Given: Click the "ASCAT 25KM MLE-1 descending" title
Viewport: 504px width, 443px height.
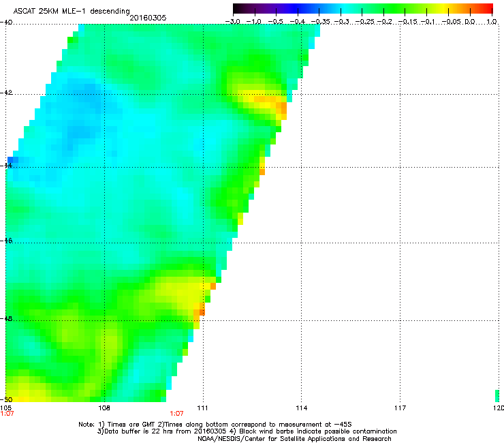Looking at the screenshot, I should pos(72,11).
